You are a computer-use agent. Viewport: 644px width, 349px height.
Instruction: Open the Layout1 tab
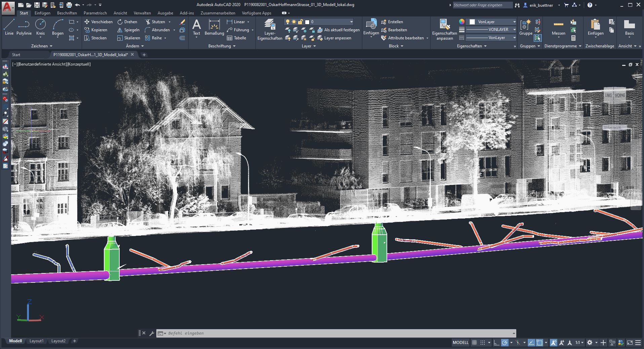36,341
